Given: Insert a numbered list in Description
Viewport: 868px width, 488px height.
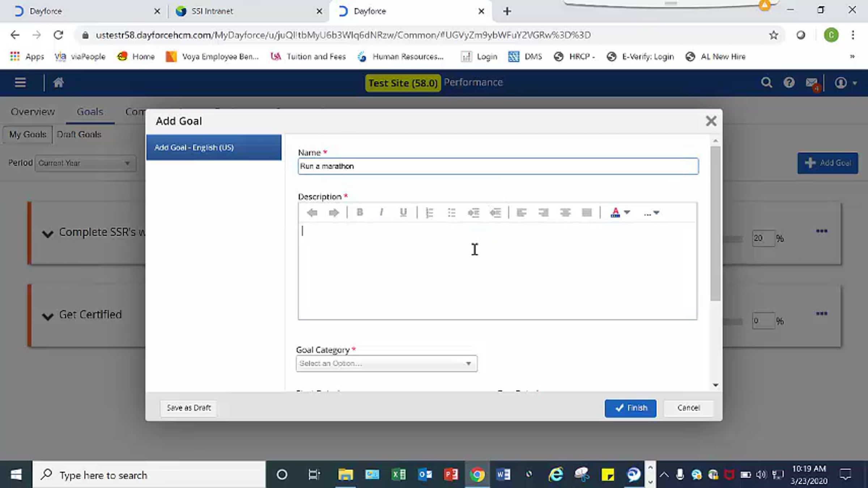Looking at the screenshot, I should [x=429, y=212].
